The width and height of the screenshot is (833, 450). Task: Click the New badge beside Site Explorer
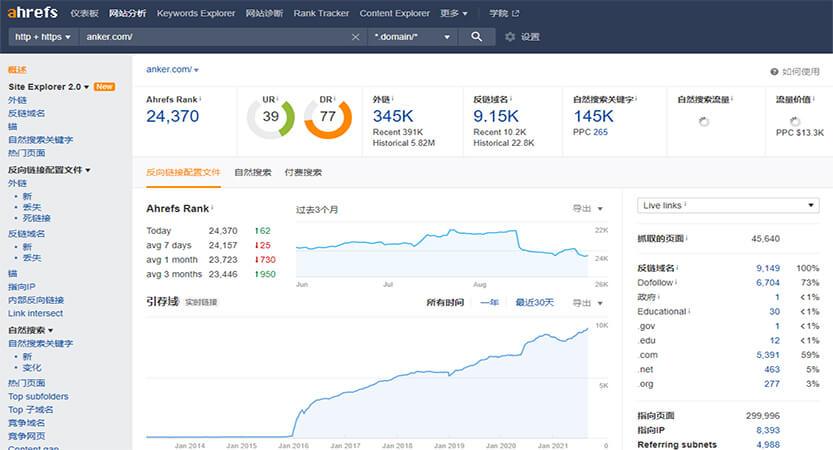click(104, 87)
